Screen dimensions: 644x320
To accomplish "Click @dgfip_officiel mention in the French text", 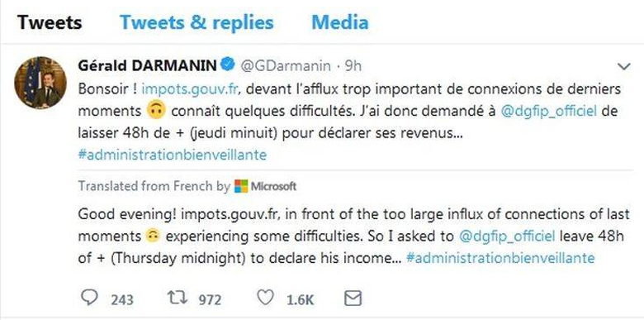I will pyautogui.click(x=549, y=112).
